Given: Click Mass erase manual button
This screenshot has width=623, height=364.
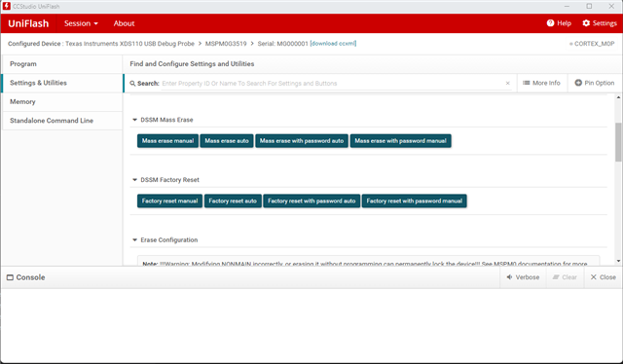Looking at the screenshot, I should click(167, 141).
